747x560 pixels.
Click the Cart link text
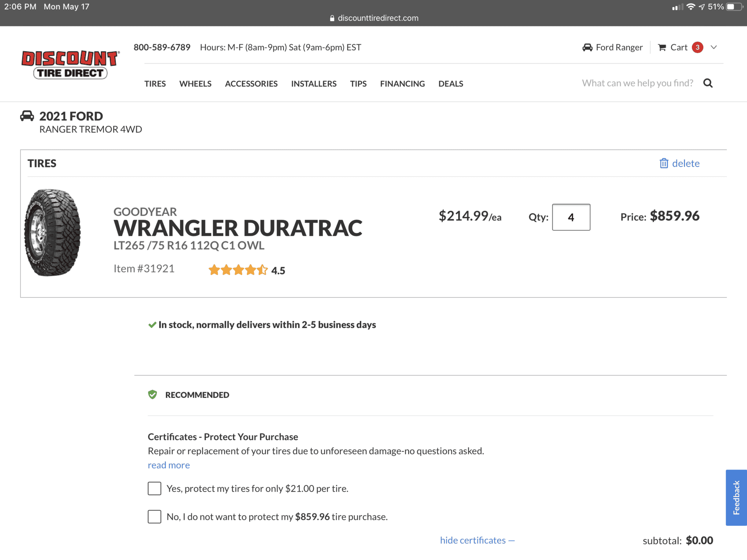click(x=679, y=48)
